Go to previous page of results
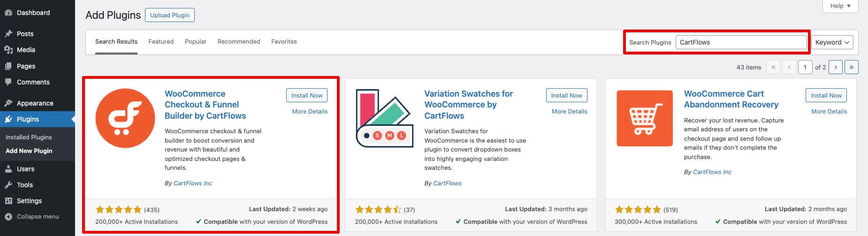 (x=789, y=67)
